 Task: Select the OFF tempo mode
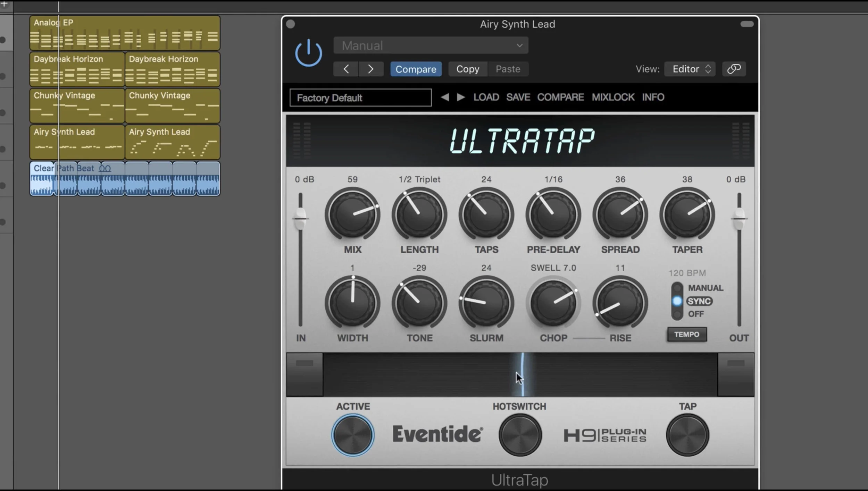click(x=696, y=314)
